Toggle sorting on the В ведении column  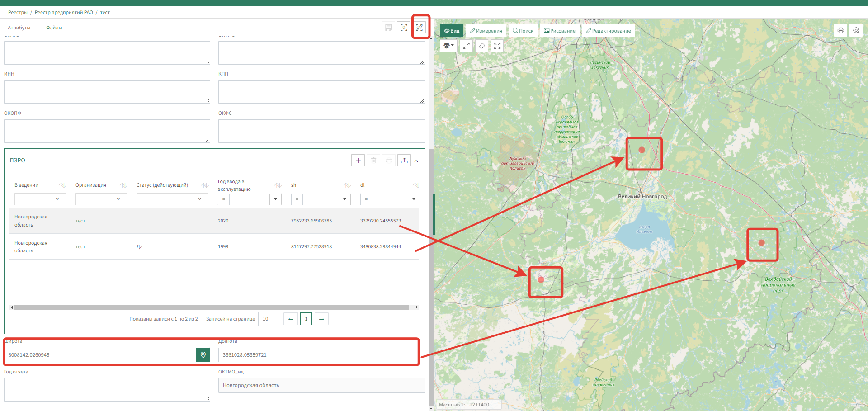[62, 185]
